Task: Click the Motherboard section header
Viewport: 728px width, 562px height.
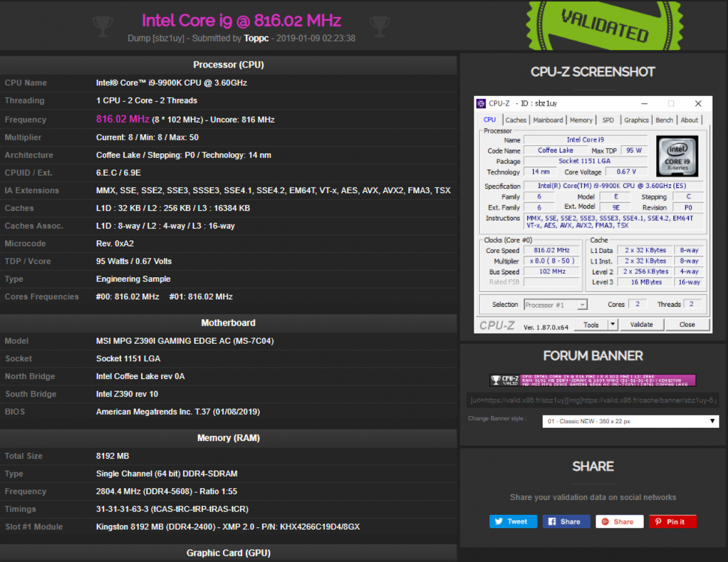Action: click(x=228, y=323)
